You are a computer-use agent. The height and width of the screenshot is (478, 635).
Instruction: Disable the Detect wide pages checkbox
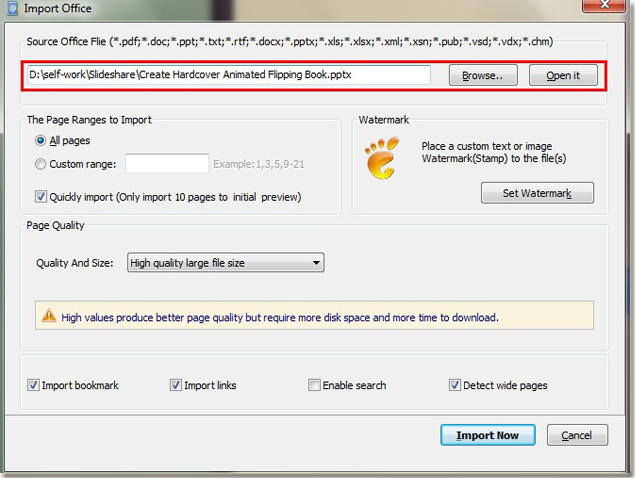coord(455,385)
